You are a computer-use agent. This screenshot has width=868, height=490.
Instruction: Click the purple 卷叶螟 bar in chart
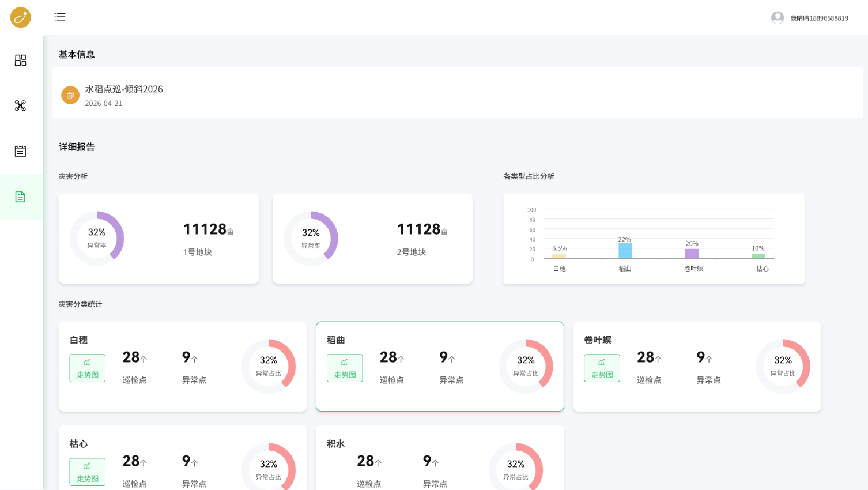[692, 254]
